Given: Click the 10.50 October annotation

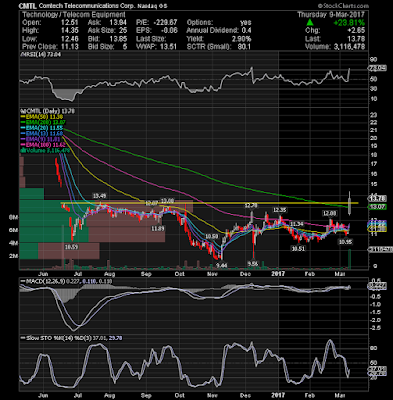Looking at the screenshot, I should tap(211, 236).
